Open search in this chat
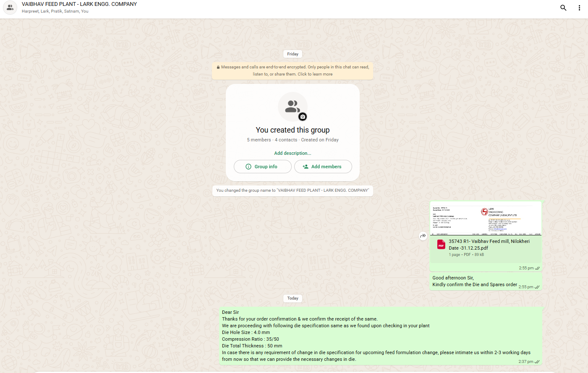 (563, 8)
